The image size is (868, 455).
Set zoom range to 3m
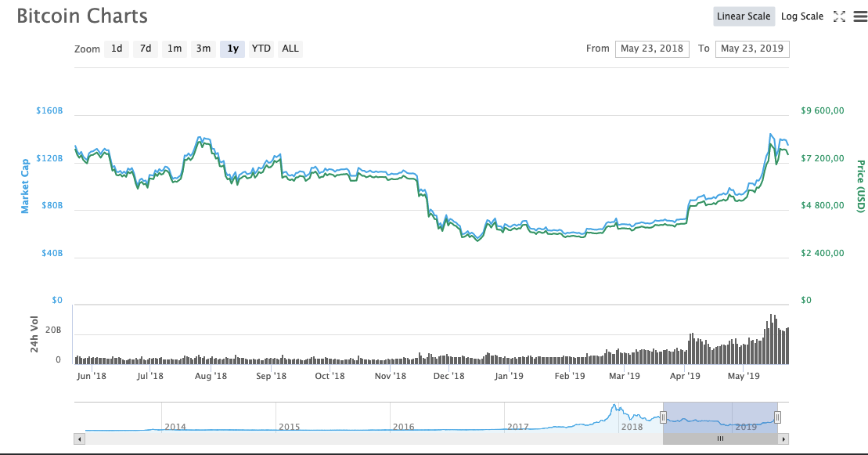tap(203, 49)
